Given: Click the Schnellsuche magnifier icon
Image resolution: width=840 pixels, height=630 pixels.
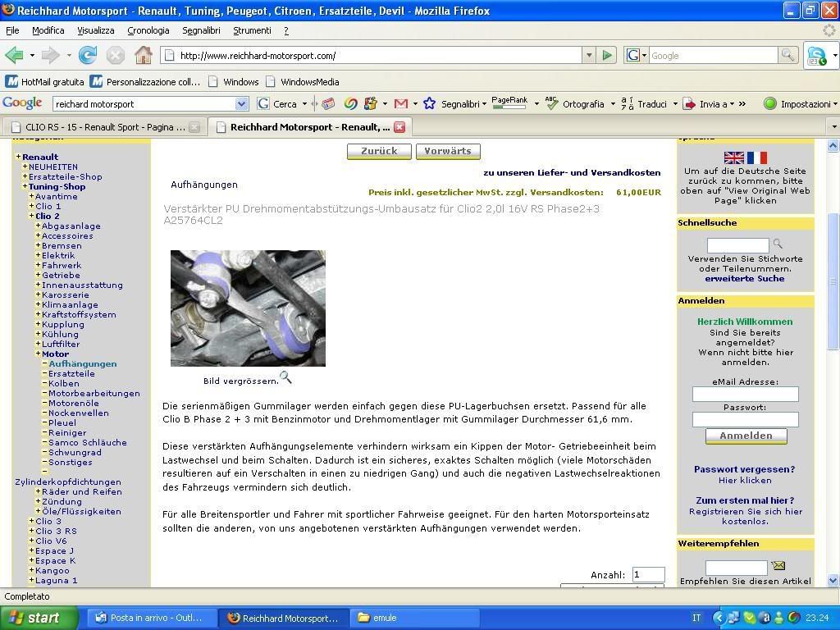Looking at the screenshot, I should click(778, 244).
